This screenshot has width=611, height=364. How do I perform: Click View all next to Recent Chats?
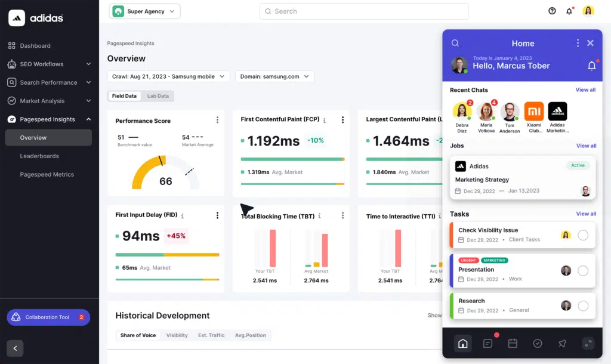pos(585,90)
